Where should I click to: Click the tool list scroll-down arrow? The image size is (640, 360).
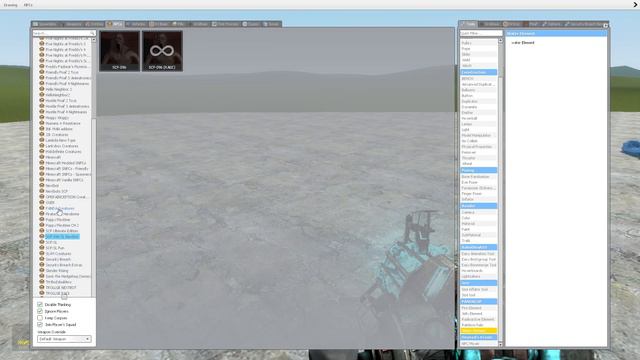[500, 344]
